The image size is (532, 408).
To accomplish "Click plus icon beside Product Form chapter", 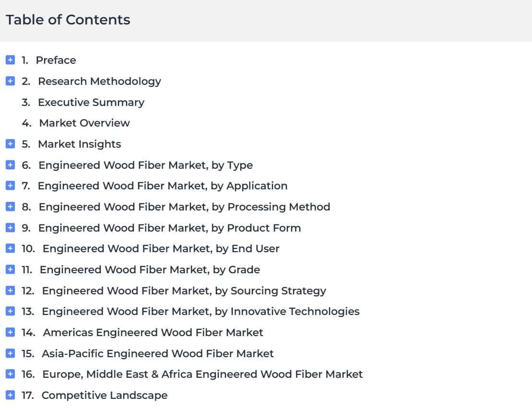I will tap(10, 228).
